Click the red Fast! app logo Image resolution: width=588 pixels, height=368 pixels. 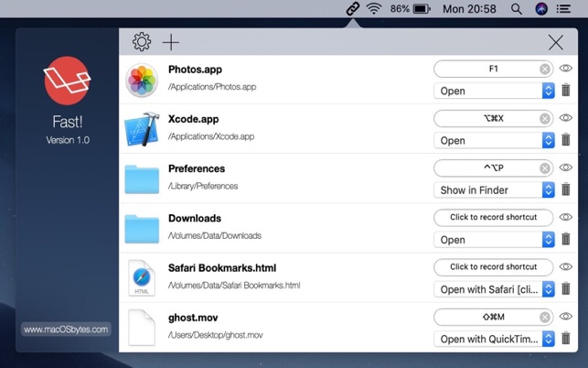(68, 81)
